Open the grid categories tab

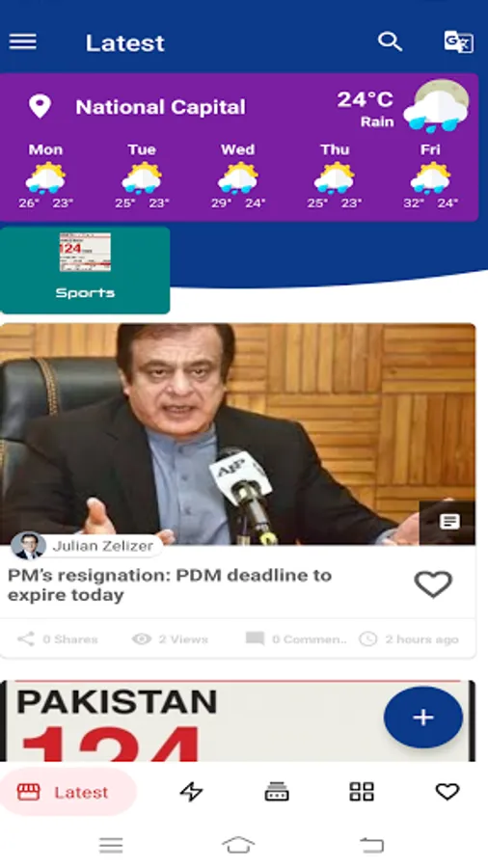point(362,792)
